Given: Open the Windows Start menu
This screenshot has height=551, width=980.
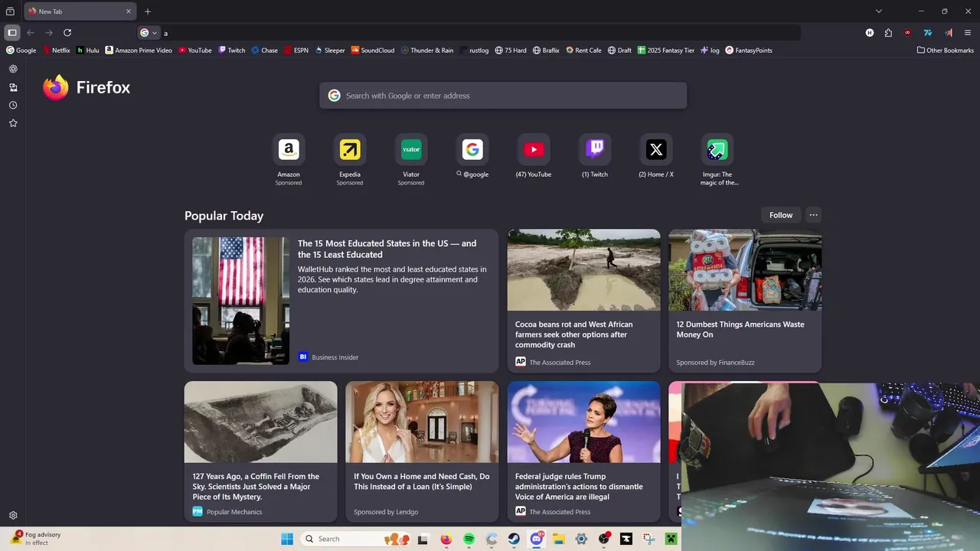Looking at the screenshot, I should (x=287, y=539).
